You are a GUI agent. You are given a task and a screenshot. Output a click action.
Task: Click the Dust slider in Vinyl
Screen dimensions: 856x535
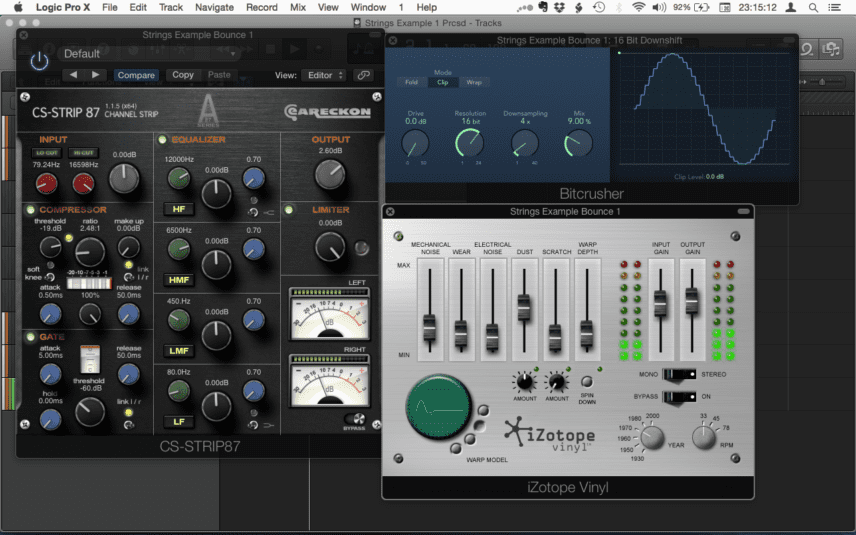(524, 307)
